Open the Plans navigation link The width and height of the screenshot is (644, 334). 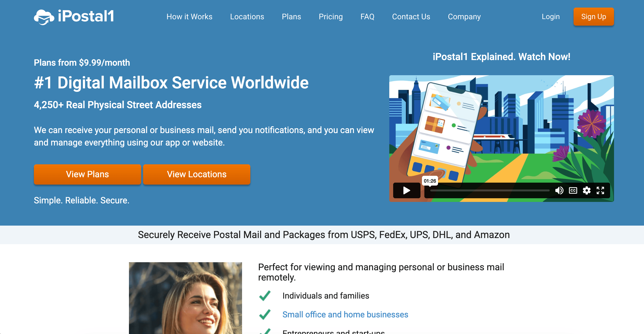pyautogui.click(x=291, y=17)
